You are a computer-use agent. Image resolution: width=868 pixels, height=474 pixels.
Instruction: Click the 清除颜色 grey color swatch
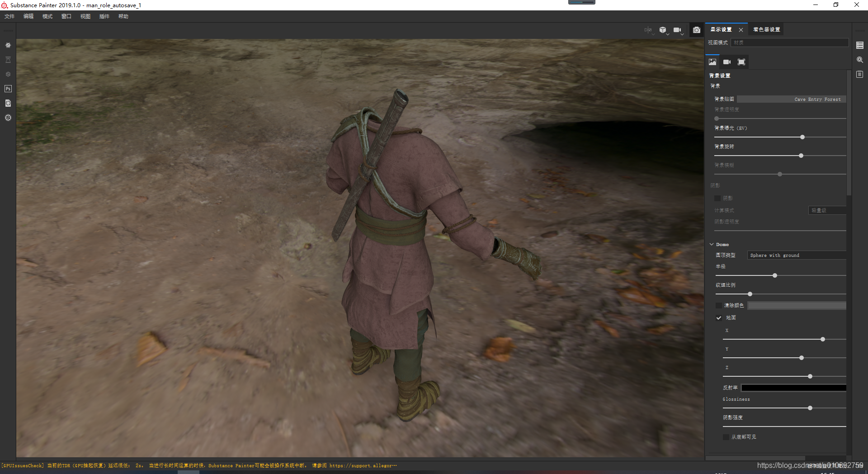click(797, 306)
